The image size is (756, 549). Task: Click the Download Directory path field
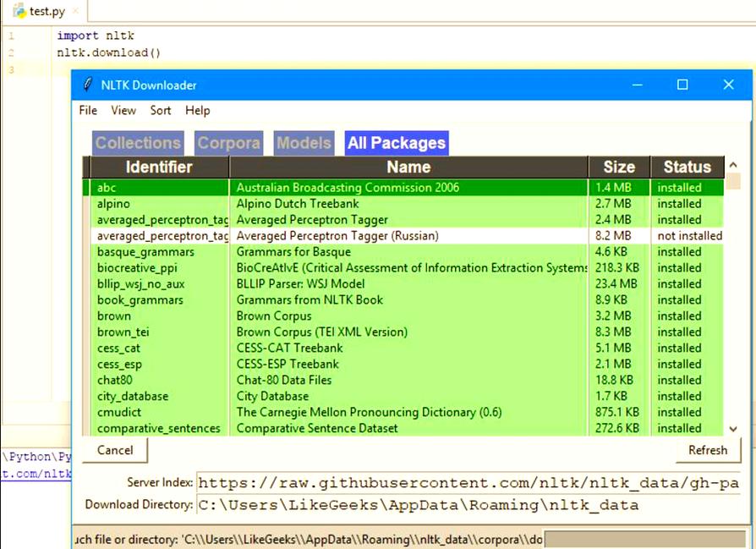coord(468,505)
